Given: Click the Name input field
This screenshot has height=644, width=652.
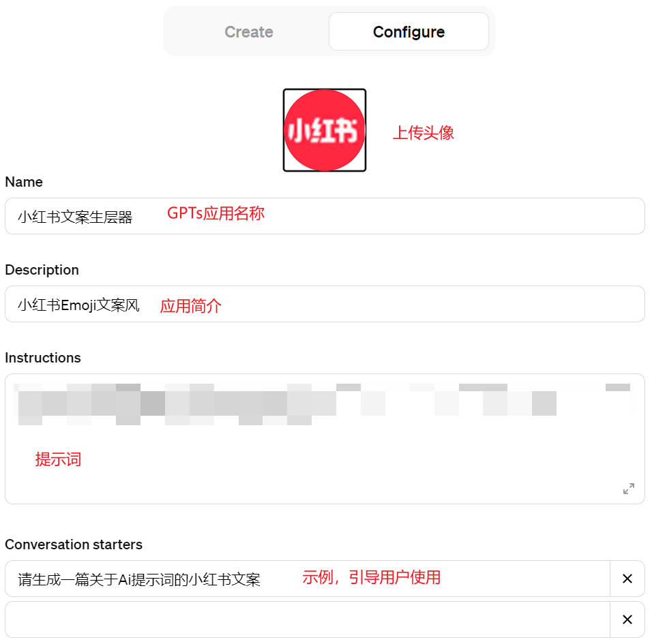Looking at the screenshot, I should [x=325, y=216].
